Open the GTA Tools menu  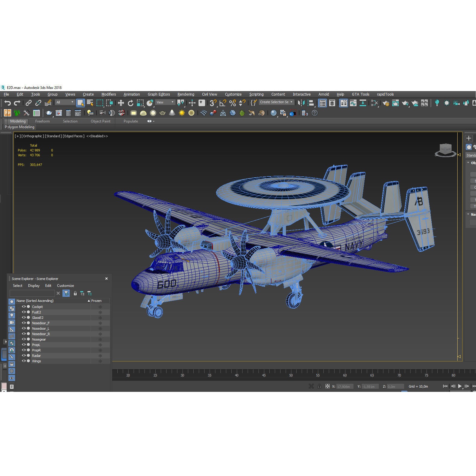[x=360, y=94]
